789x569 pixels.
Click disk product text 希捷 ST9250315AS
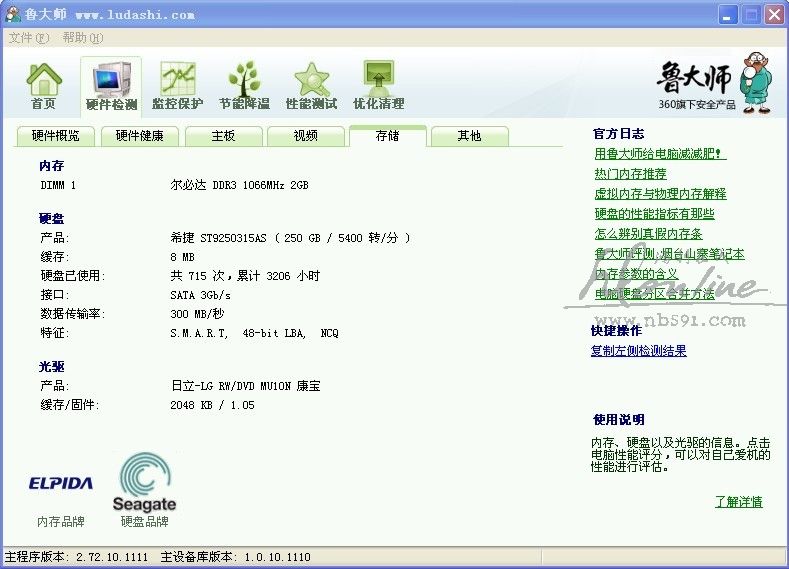tap(218, 238)
